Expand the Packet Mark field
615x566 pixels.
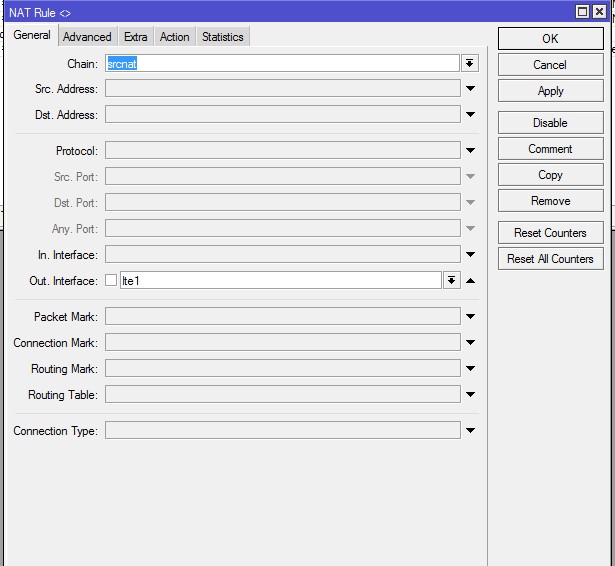(x=470, y=316)
